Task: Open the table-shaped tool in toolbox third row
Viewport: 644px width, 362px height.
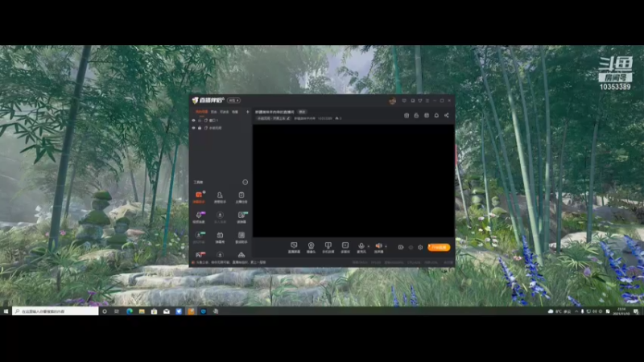Action: [241, 237]
